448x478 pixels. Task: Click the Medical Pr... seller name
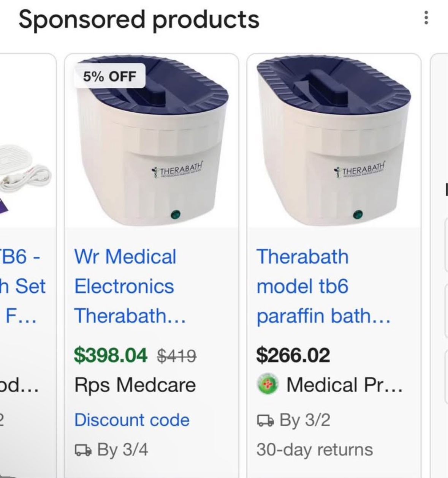[344, 385]
